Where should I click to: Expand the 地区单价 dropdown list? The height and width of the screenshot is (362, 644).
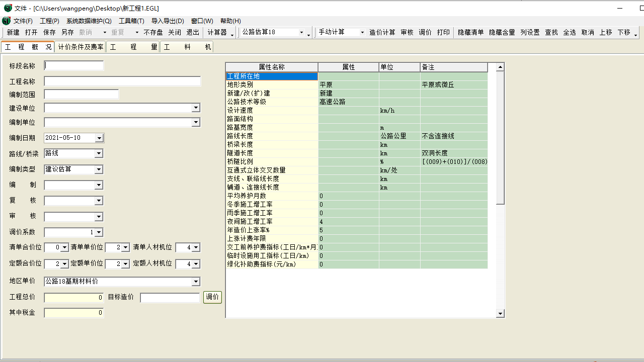click(196, 282)
